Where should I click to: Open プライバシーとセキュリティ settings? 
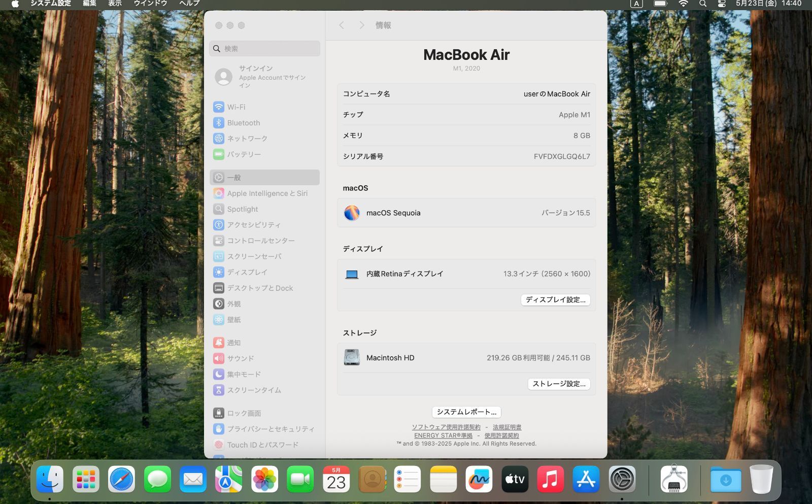(264, 429)
